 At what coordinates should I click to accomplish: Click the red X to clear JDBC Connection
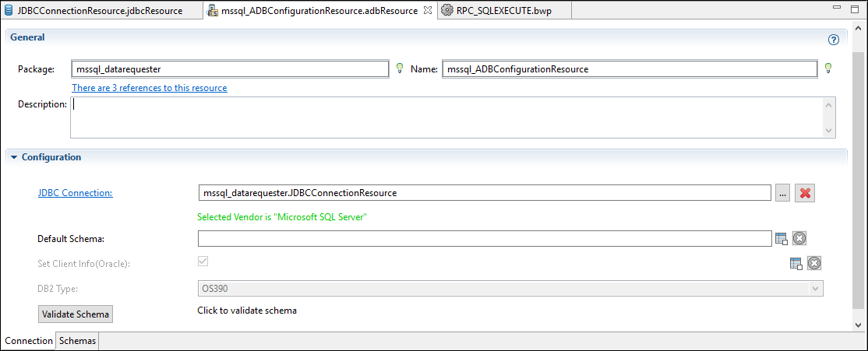pyautogui.click(x=804, y=193)
